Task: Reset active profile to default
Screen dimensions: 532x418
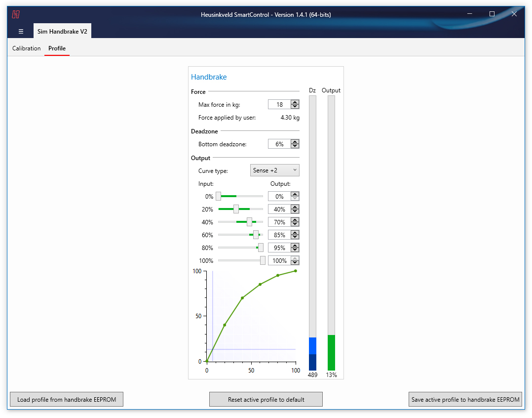Action: coord(266,399)
